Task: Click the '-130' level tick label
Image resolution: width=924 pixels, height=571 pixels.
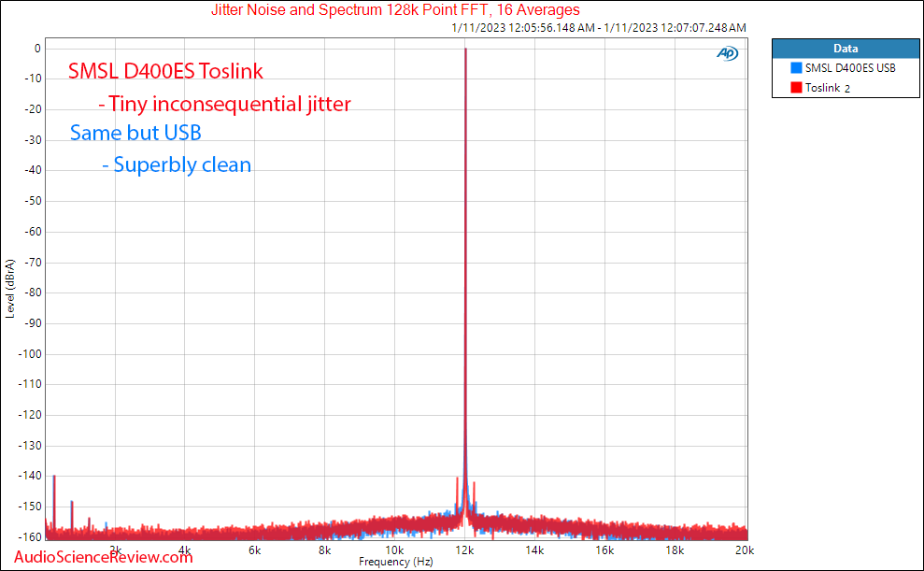Action: click(x=30, y=446)
